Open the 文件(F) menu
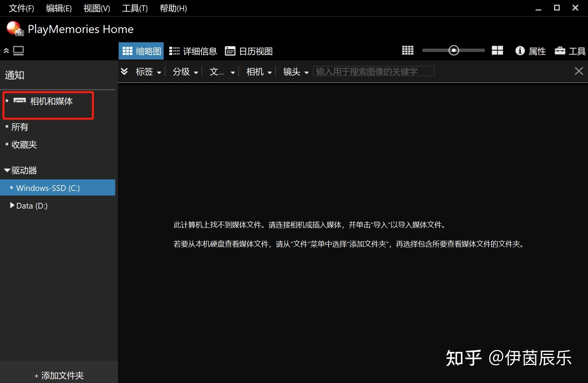The height and width of the screenshot is (383, 588). point(22,8)
